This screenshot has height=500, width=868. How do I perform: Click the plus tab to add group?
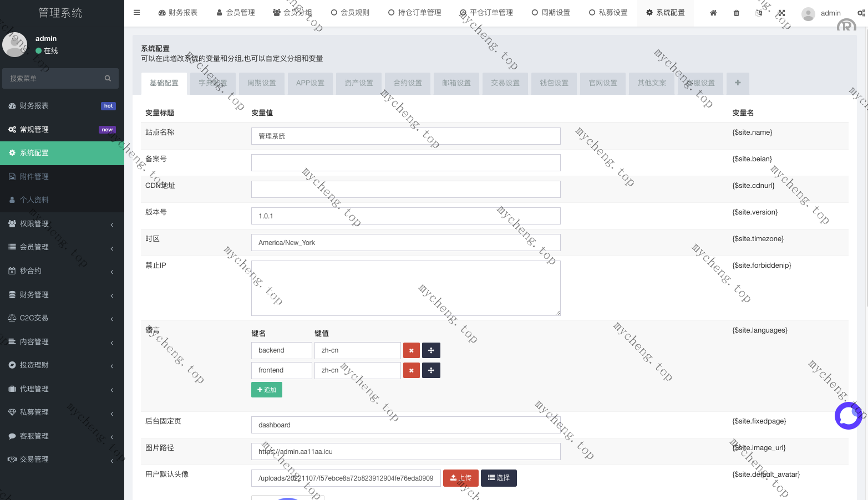coord(738,83)
